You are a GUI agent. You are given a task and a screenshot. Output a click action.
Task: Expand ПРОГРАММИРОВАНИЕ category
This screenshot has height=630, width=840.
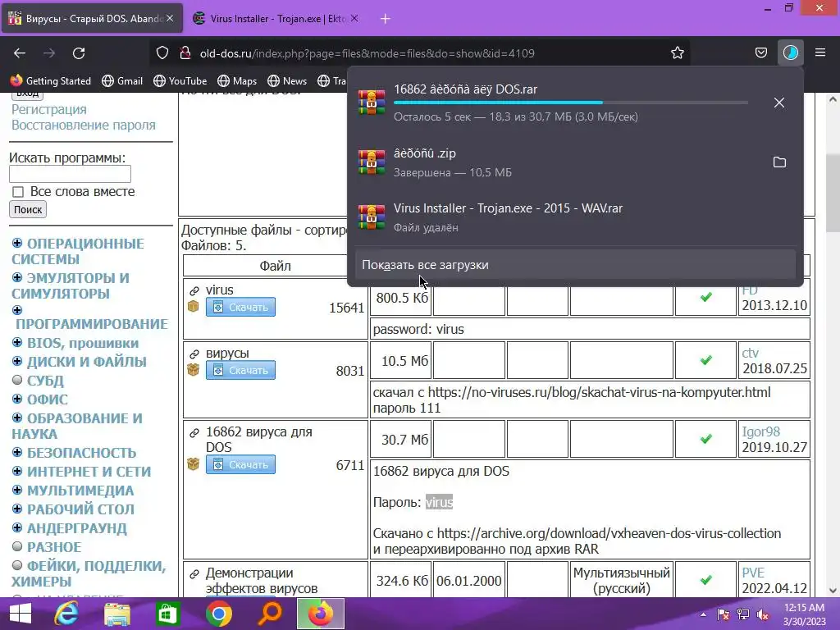coord(17,310)
